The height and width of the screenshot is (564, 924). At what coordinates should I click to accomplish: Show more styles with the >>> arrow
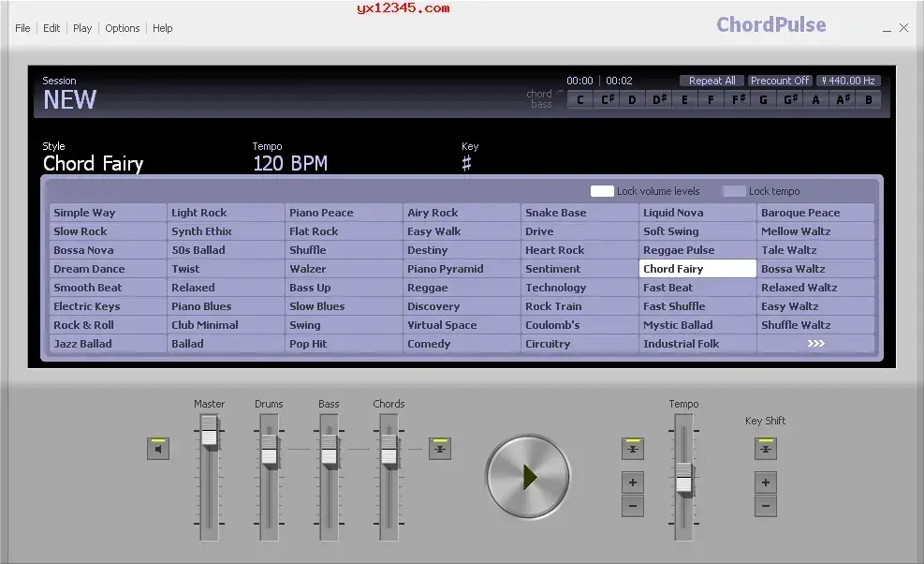pos(815,343)
